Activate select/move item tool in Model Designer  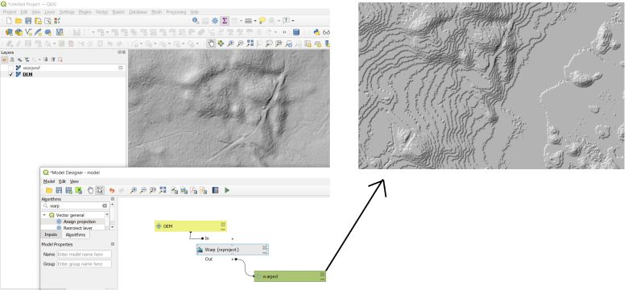coord(100,190)
